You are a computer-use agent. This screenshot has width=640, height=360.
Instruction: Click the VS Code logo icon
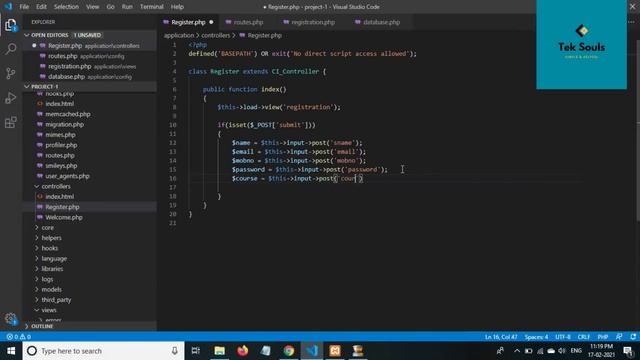[8, 7]
